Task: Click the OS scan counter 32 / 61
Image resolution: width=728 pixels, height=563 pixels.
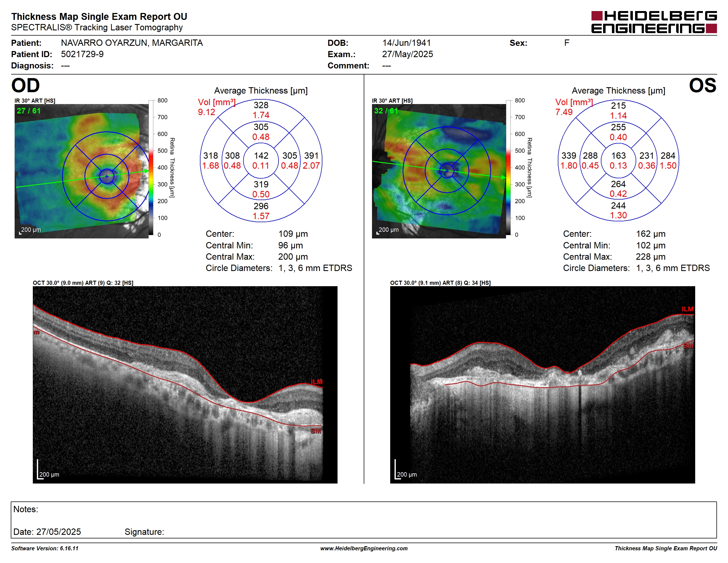Action: 386,111
